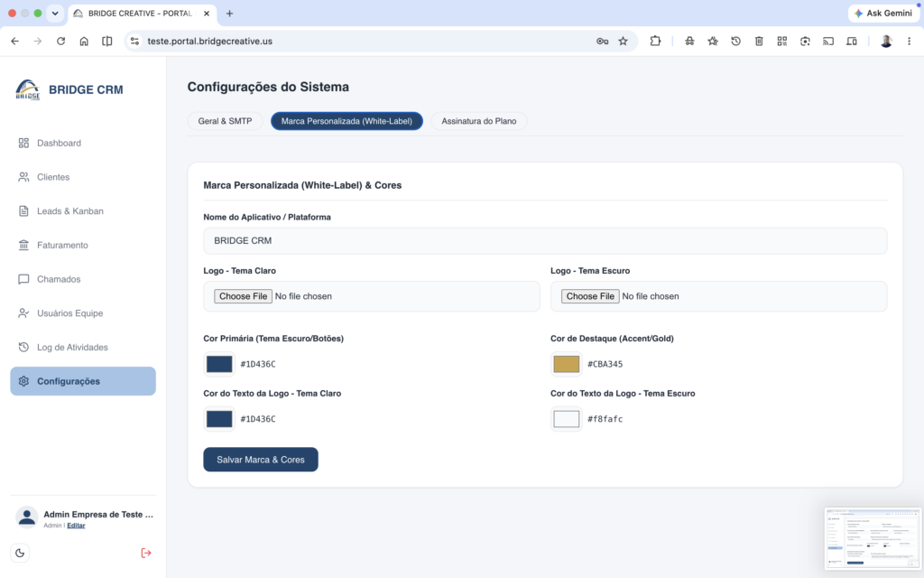Click the red logout icon
Screen dimensions: 924x578
tap(146, 553)
